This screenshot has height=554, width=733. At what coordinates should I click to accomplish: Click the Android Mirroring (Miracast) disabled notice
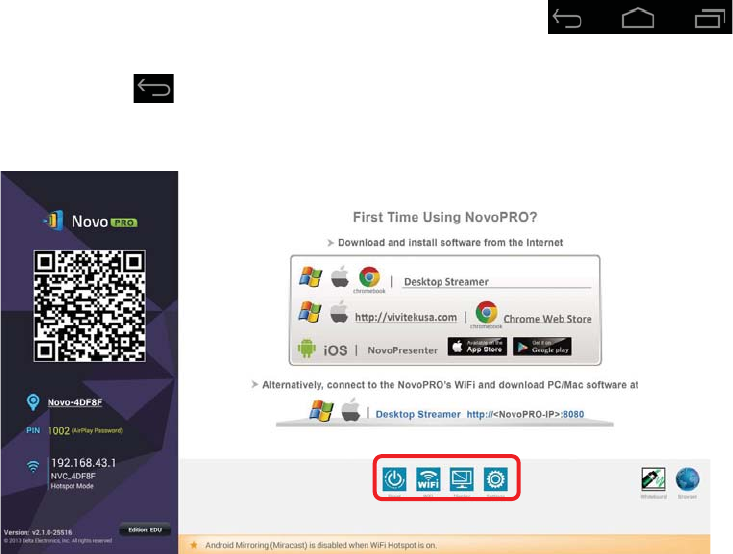321,545
